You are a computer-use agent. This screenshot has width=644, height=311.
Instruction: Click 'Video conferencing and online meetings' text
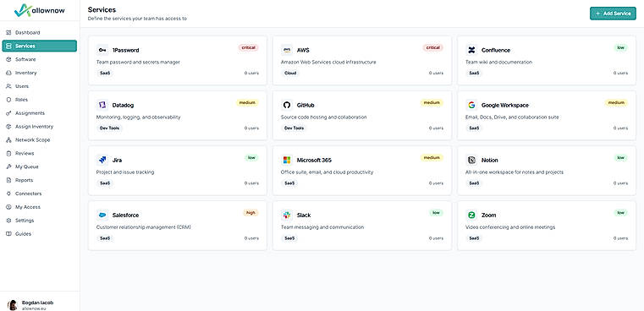[510, 226]
